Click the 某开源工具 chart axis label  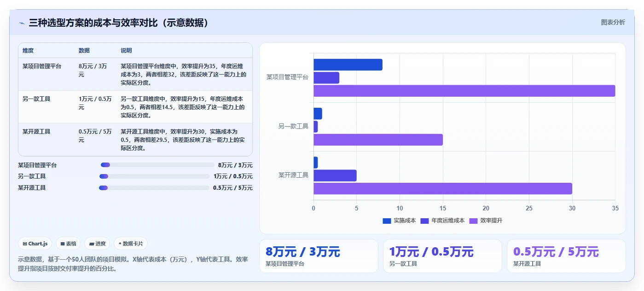[x=293, y=175]
